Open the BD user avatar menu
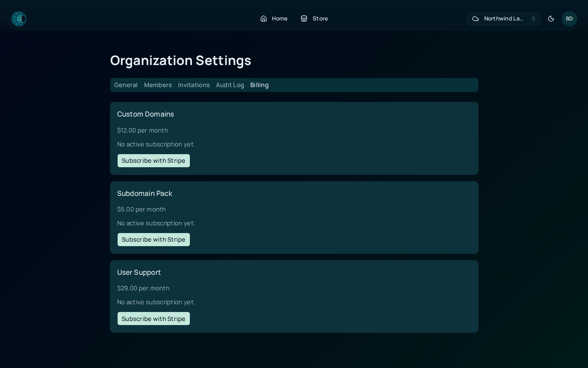Viewport: 588px width, 368px height. point(569,19)
